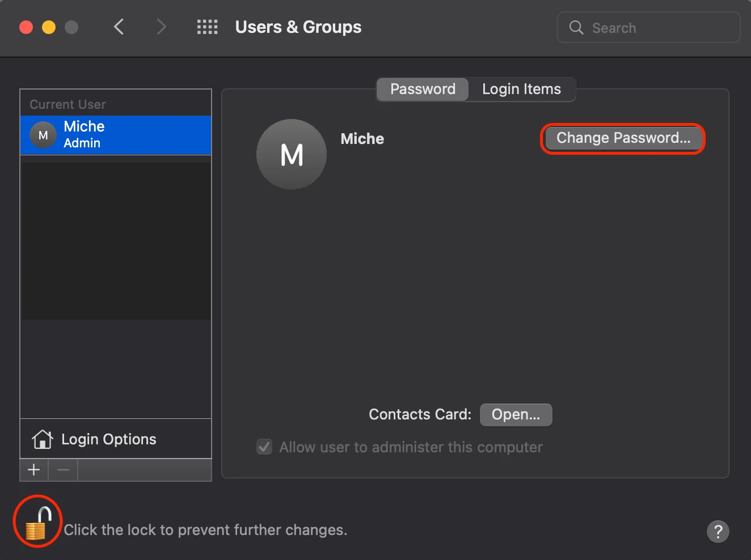Enable the admin privileges checkbox for Miche
751x560 pixels.
tap(264, 447)
